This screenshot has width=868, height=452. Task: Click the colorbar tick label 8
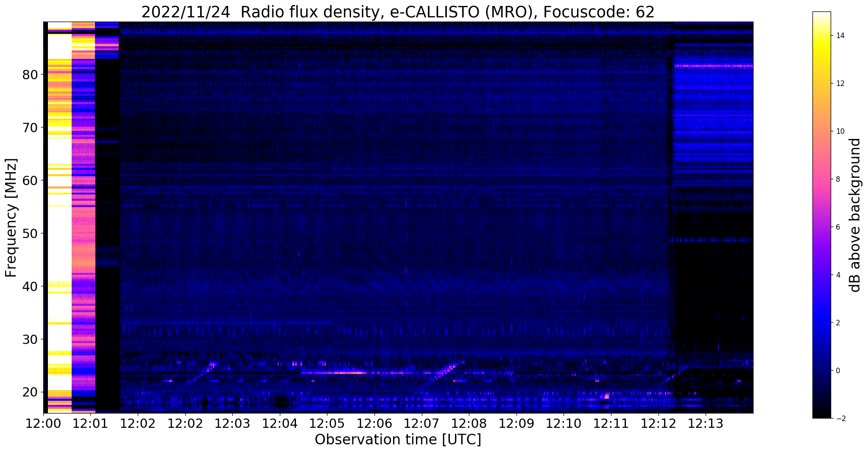pyautogui.click(x=837, y=179)
